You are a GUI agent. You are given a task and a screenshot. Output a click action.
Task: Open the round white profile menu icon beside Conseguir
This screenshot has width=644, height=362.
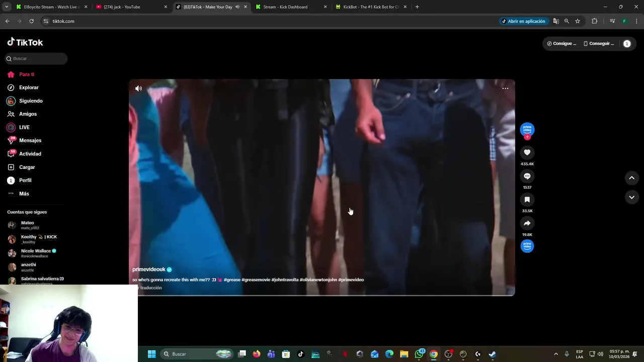(x=627, y=44)
